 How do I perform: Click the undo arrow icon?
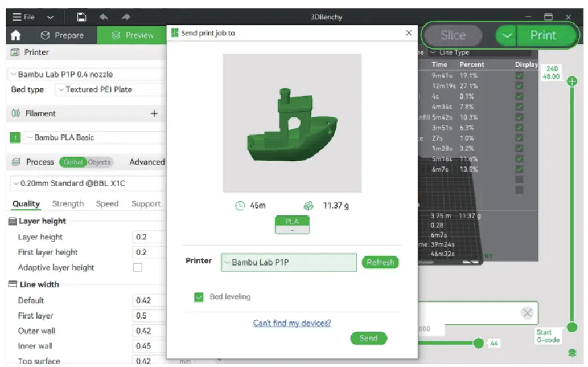tap(104, 17)
